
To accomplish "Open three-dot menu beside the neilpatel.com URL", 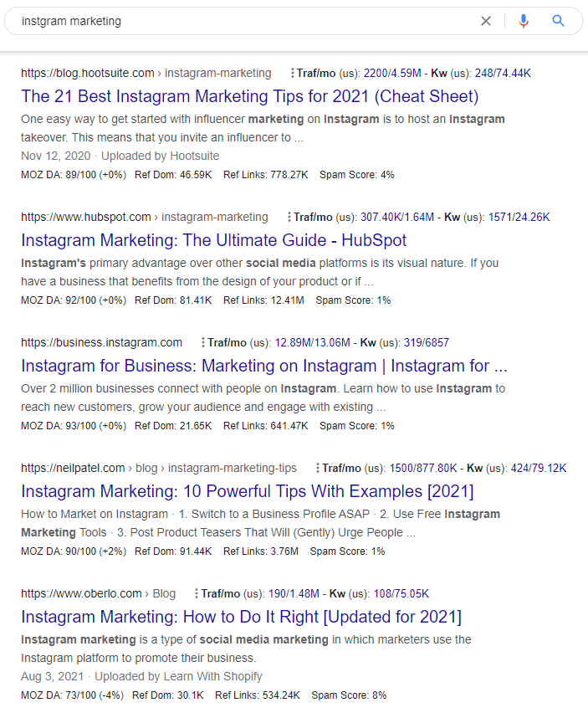I will (317, 468).
